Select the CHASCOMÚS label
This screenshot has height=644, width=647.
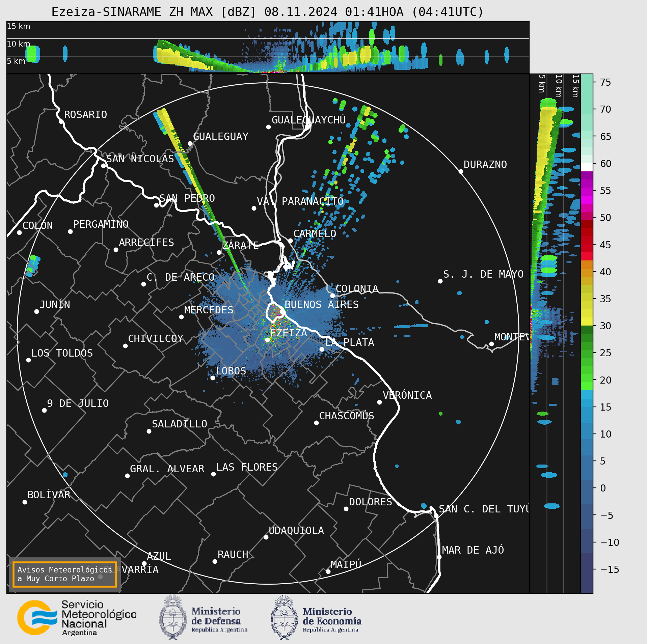[347, 416]
